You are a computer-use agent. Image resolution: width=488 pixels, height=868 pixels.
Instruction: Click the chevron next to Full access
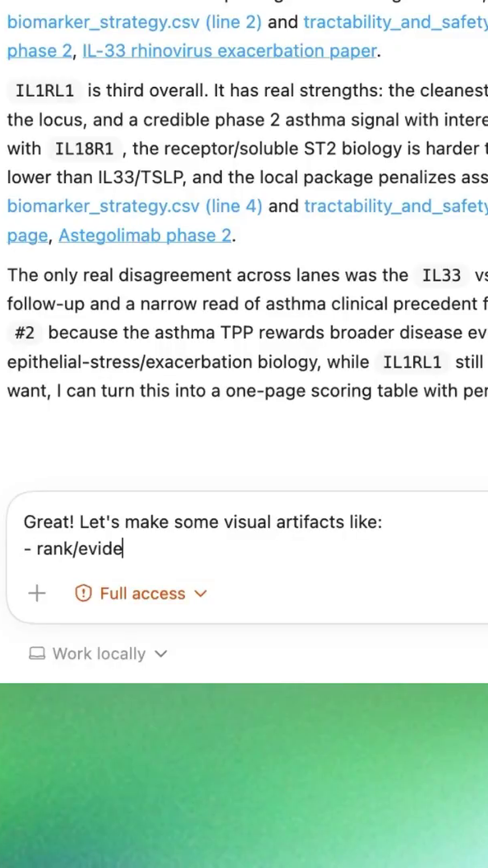tap(200, 593)
